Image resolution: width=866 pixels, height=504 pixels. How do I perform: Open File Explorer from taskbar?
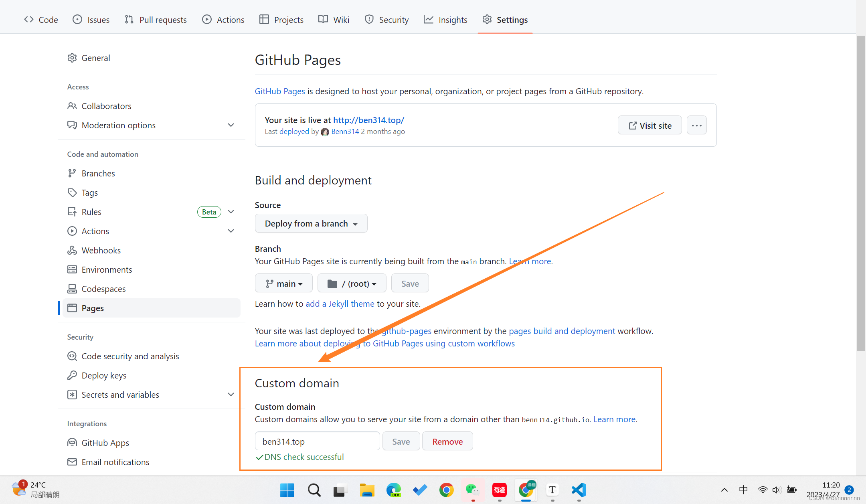coord(367,490)
